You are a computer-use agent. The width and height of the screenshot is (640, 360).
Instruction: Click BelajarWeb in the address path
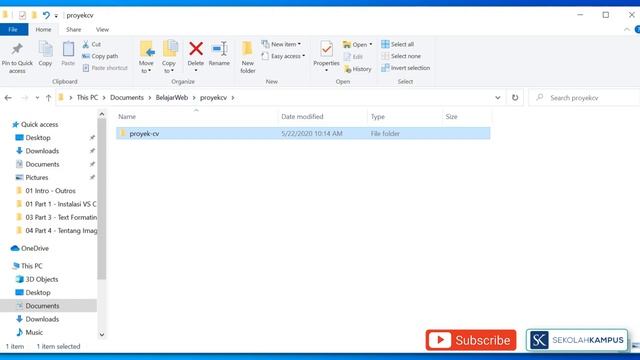(x=172, y=98)
